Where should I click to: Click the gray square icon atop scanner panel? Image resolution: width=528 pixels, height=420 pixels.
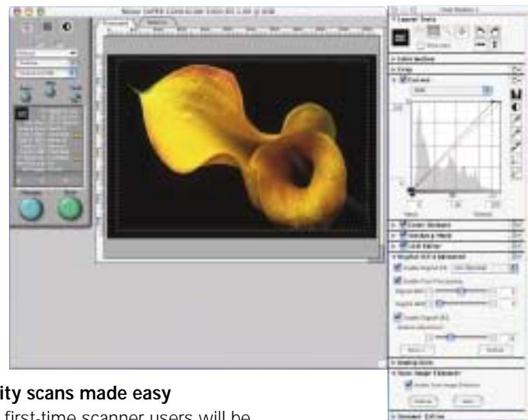pyautogui.click(x=47, y=26)
